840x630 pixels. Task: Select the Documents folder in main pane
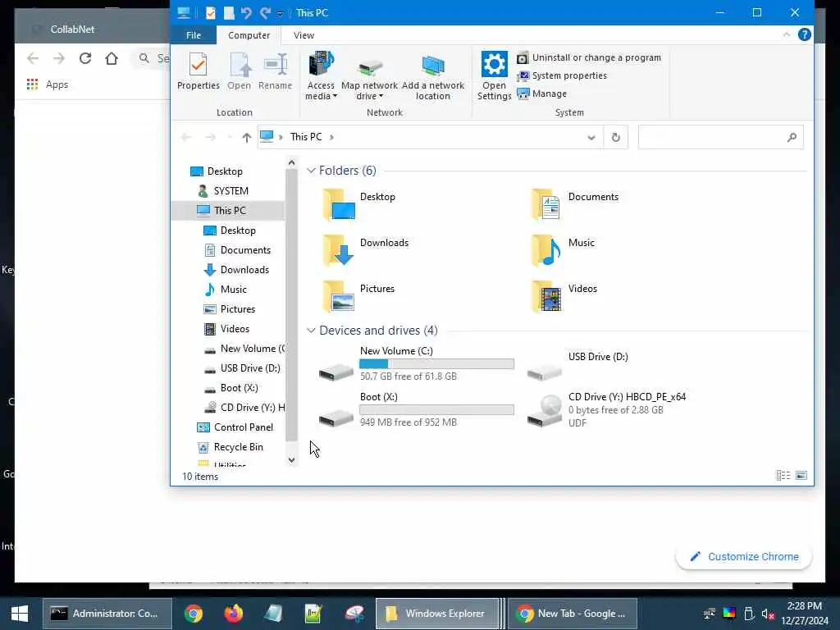(573, 204)
